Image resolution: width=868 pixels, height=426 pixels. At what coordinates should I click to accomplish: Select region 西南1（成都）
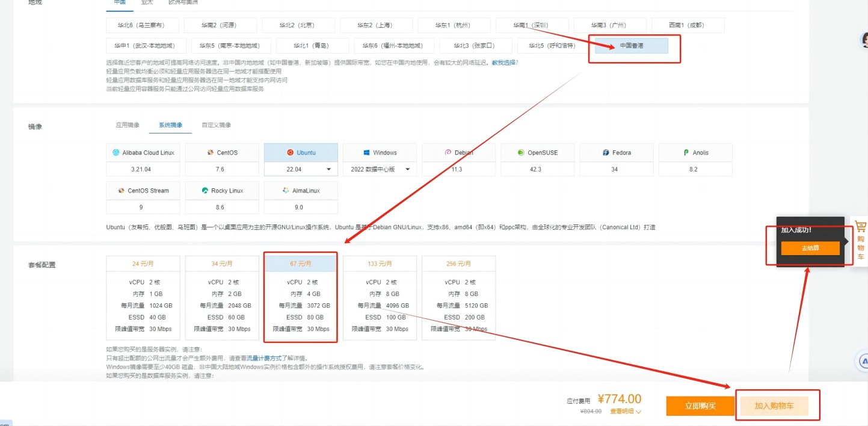[688, 25]
